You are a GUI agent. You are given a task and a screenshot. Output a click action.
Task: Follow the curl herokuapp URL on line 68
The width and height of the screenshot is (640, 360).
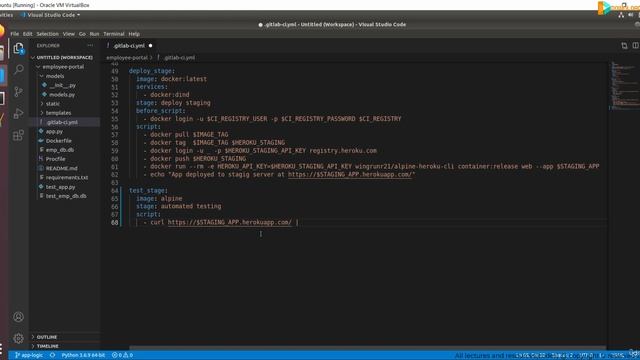tap(230, 222)
